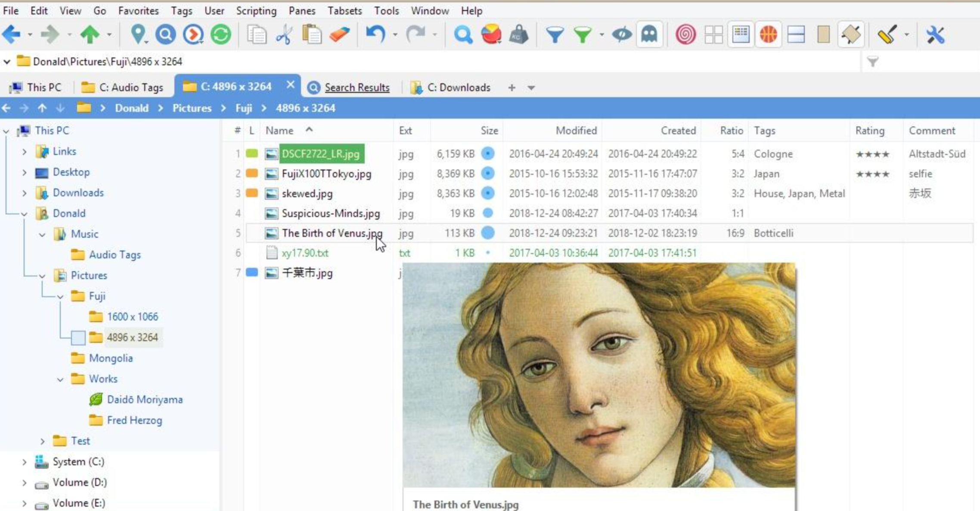980x511 pixels.
Task: Click the Copy icon in the toolbar
Action: (x=257, y=34)
